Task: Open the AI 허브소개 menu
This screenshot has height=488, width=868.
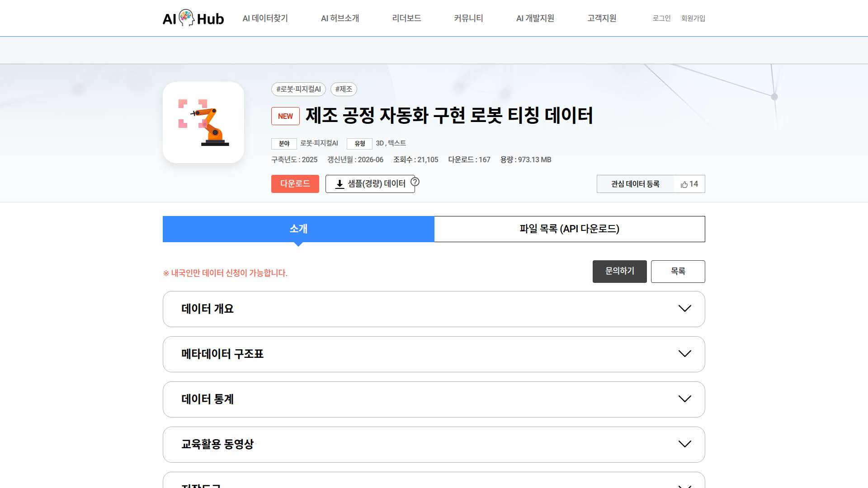Action: [x=340, y=18]
